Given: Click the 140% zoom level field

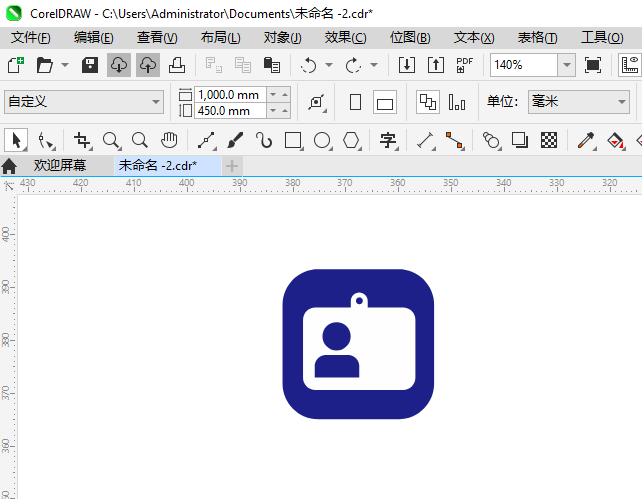Looking at the screenshot, I should pyautogui.click(x=524, y=65).
